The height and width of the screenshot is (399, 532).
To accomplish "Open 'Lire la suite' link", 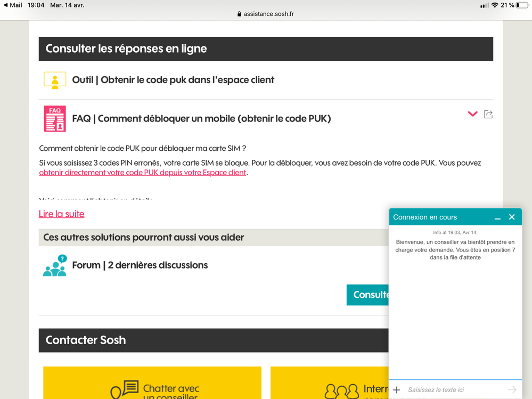I will (61, 214).
